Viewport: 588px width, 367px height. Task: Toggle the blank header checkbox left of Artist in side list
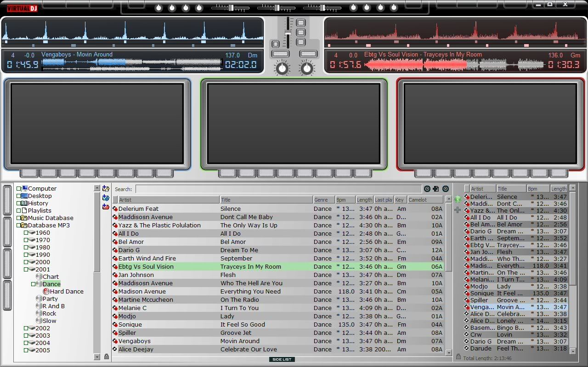467,188
